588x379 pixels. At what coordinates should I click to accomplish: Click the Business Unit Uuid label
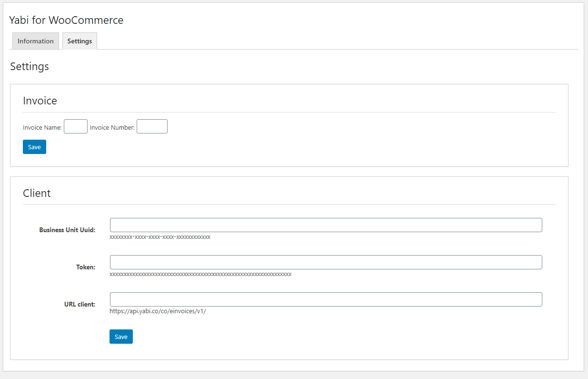click(x=67, y=230)
